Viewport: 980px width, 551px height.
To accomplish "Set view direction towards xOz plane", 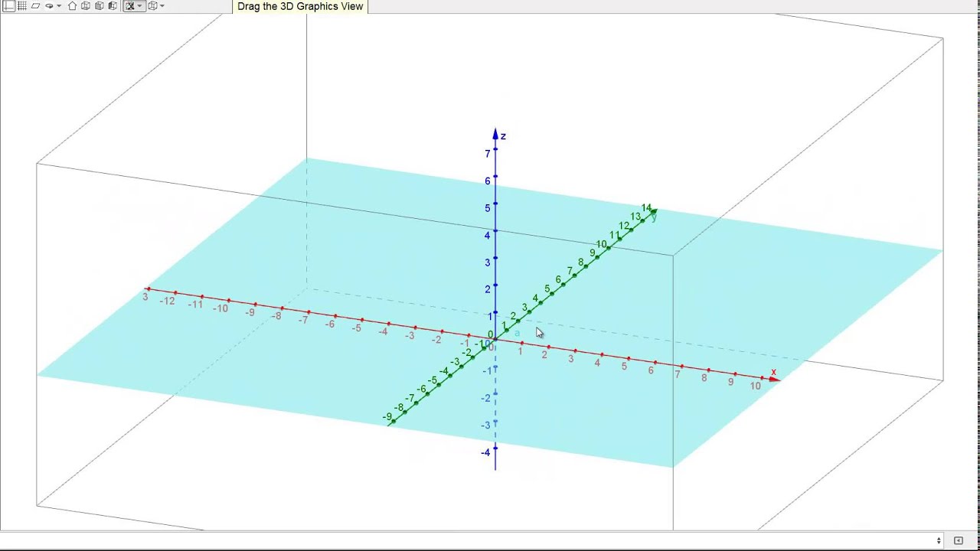I will tap(99, 5).
